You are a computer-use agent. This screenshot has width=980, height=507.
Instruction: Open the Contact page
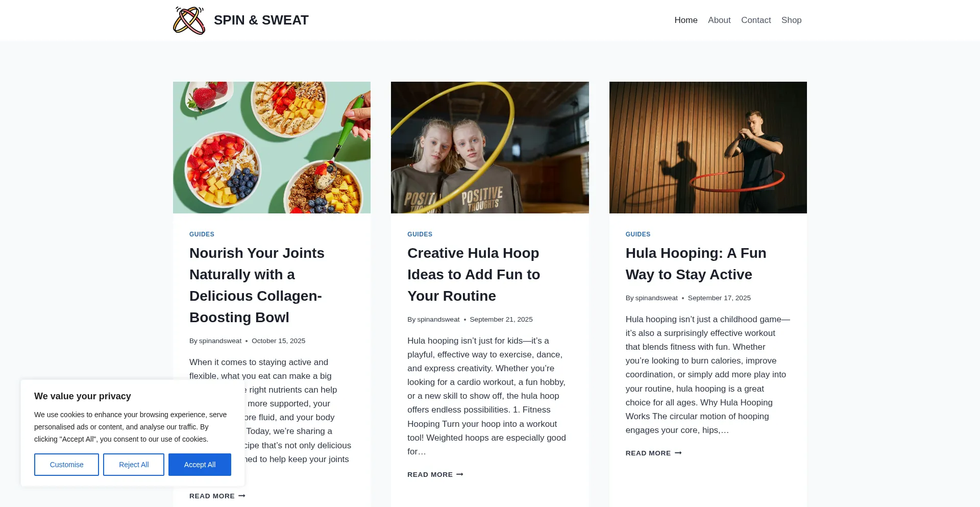756,20
